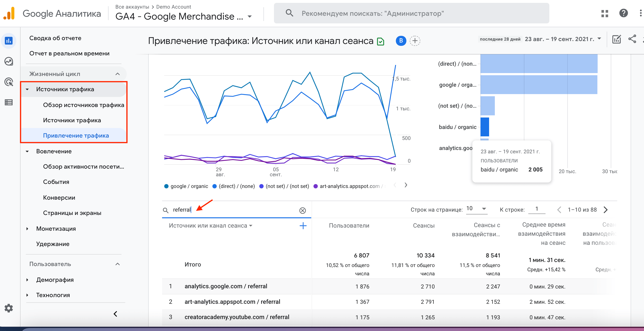Open the customize report pencil icon
This screenshot has height=331, width=644.
616,39
